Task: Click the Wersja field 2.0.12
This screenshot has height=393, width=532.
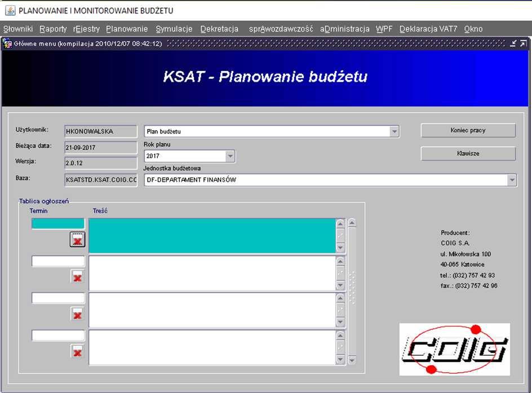Action: (x=101, y=163)
